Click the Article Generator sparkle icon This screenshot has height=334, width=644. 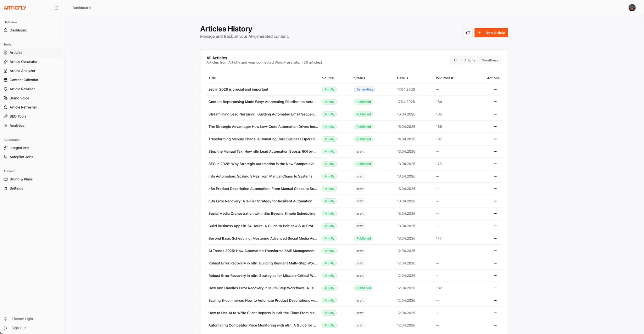(6, 62)
